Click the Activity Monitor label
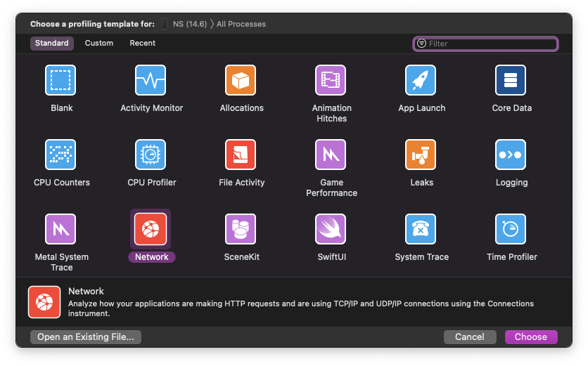Viewport: 588px width, 366px height. click(x=151, y=108)
